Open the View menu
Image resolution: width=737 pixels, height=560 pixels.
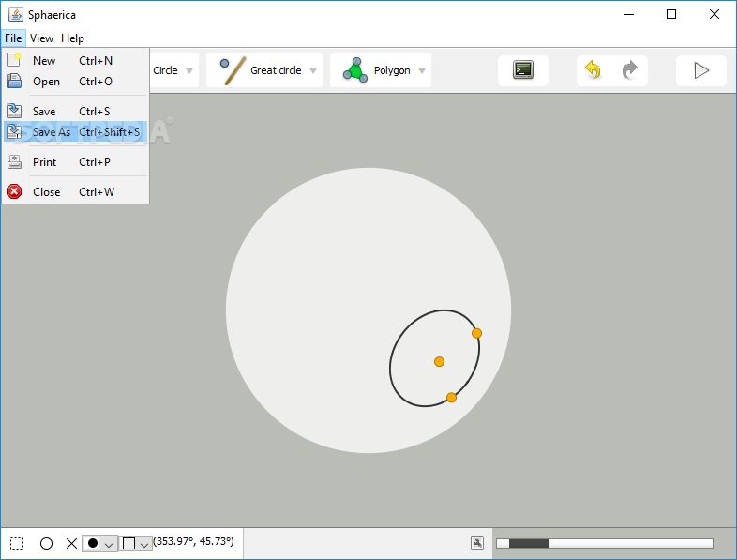click(41, 38)
